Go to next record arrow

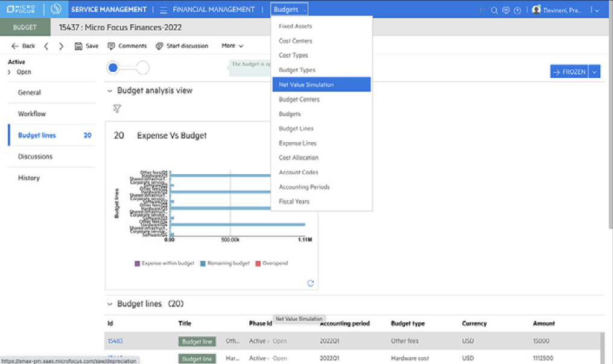point(61,46)
